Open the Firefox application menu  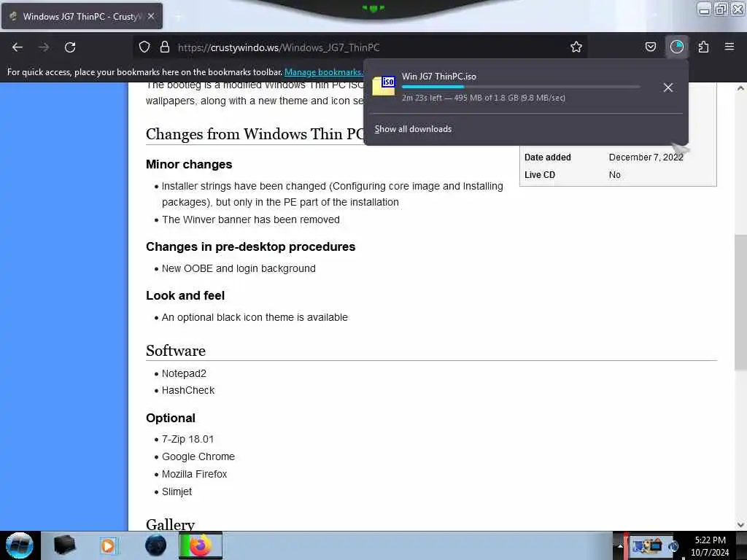coord(729,47)
